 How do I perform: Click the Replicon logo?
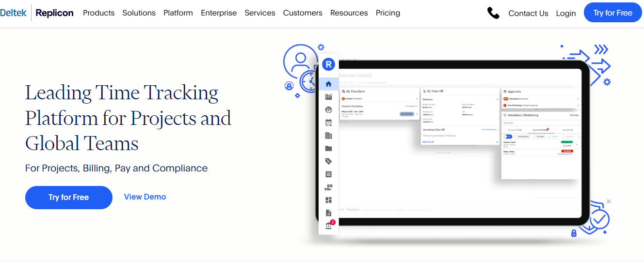pyautogui.click(x=54, y=13)
